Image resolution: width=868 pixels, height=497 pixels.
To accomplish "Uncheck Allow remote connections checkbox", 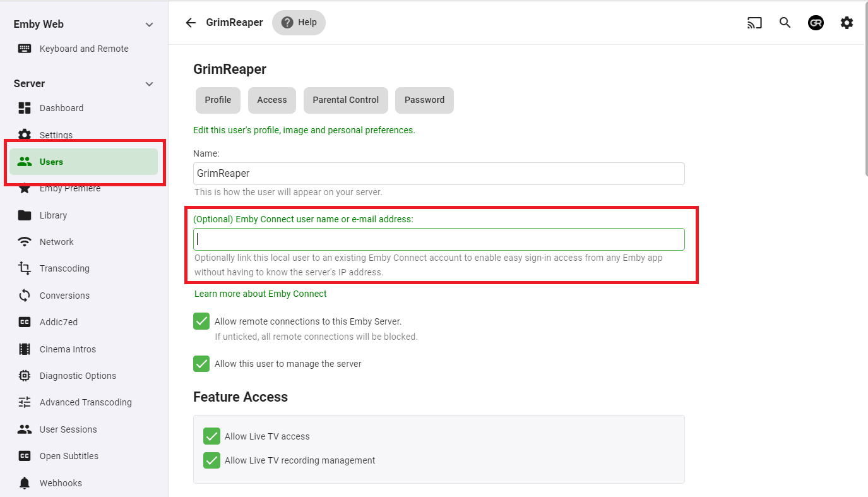I will pyautogui.click(x=201, y=321).
